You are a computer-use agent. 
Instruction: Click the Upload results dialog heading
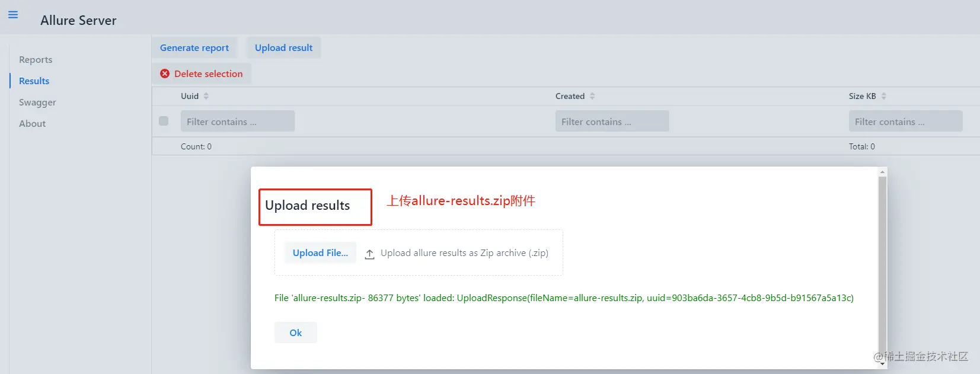pos(308,206)
